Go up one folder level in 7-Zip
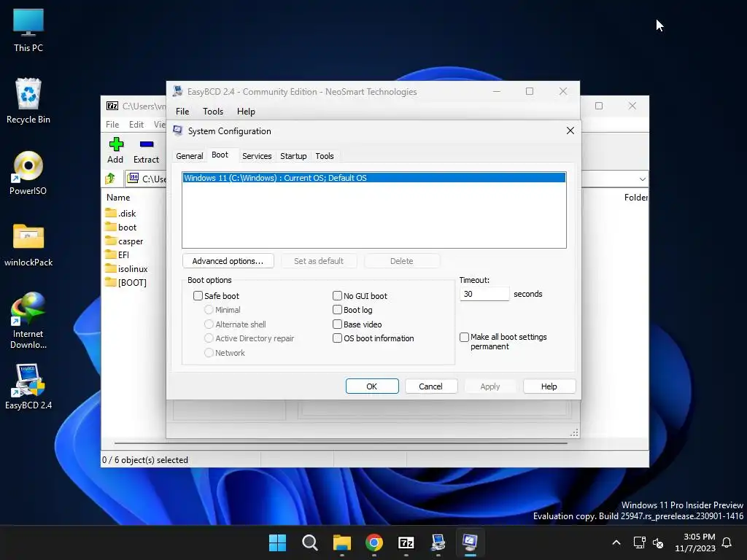The width and height of the screenshot is (747, 560). 110,179
